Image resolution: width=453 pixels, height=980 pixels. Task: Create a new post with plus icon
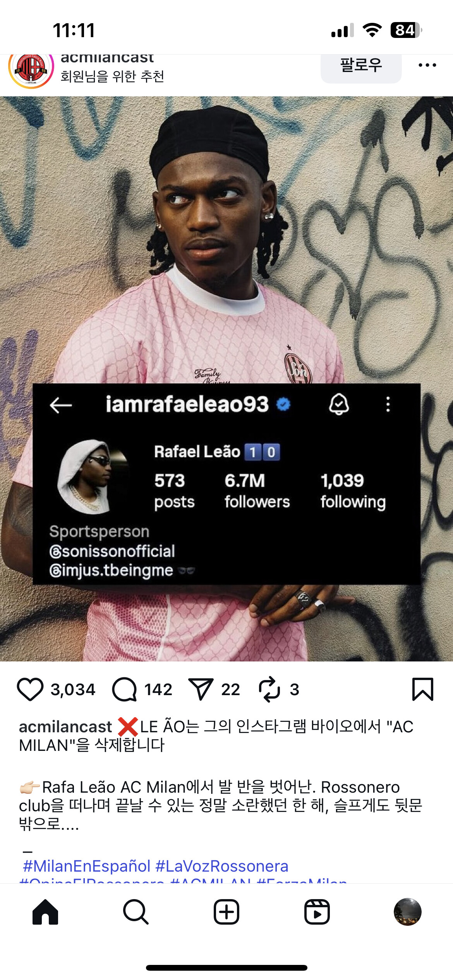(226, 911)
